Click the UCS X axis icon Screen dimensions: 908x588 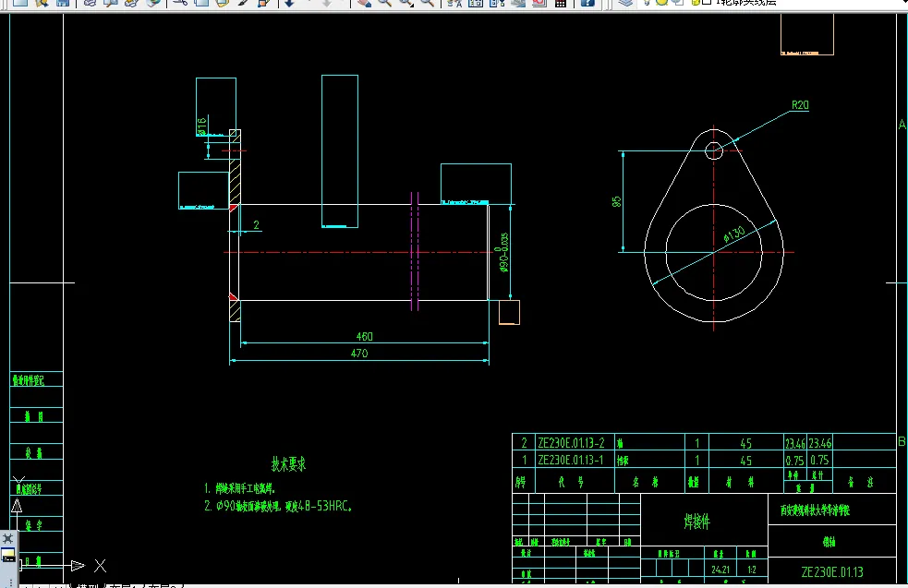point(100,566)
